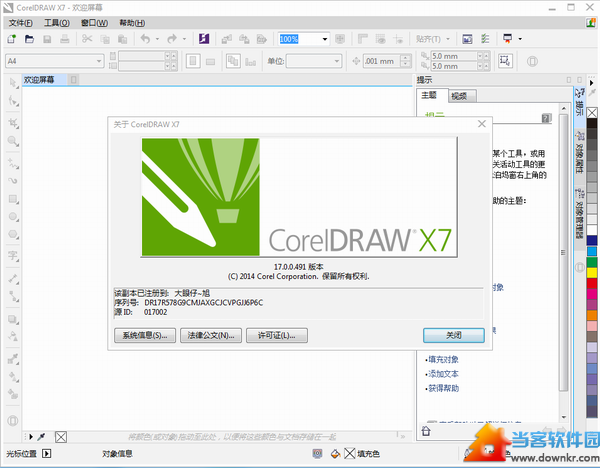
Task: Click the Publish to PDF icon
Action: [x=262, y=39]
